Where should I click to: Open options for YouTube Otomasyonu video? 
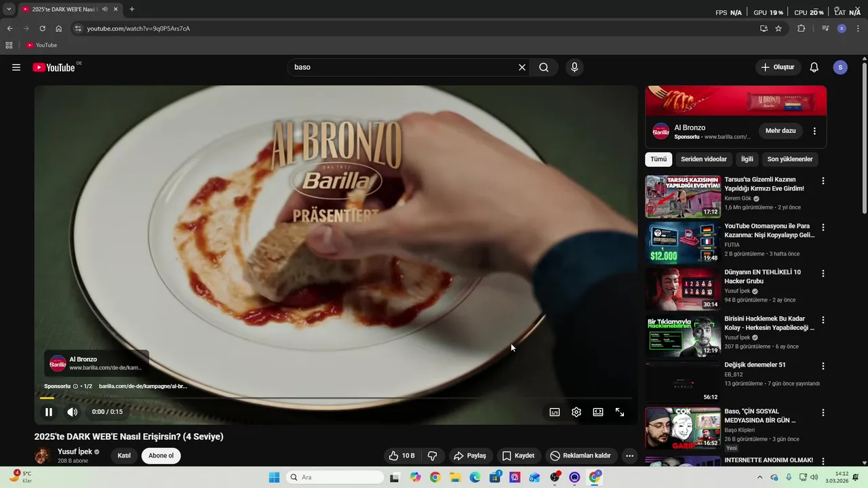[823, 227]
